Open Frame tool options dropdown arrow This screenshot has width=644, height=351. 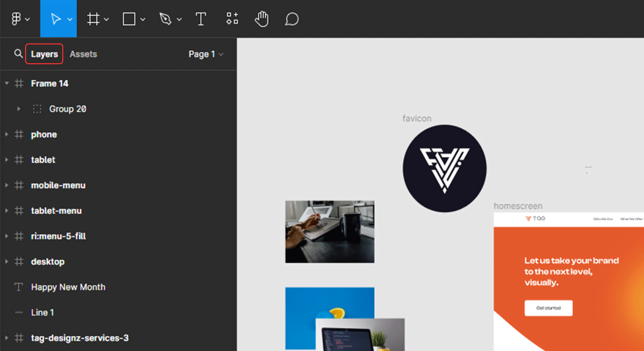[106, 19]
